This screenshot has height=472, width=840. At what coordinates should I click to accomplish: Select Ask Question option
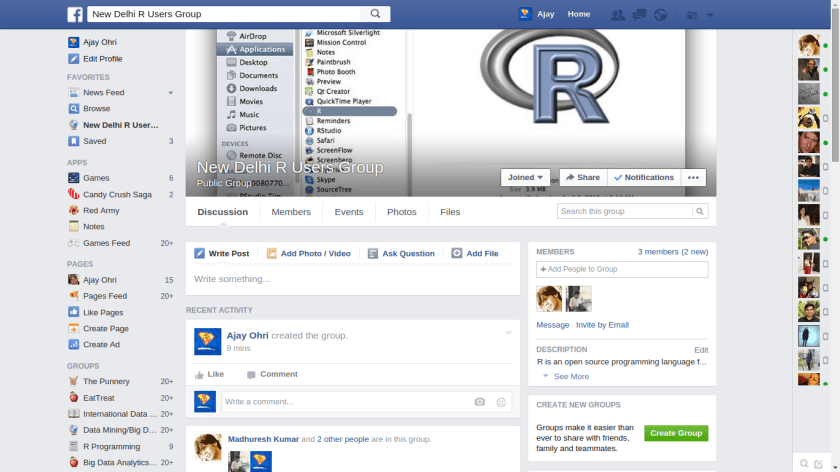[401, 253]
